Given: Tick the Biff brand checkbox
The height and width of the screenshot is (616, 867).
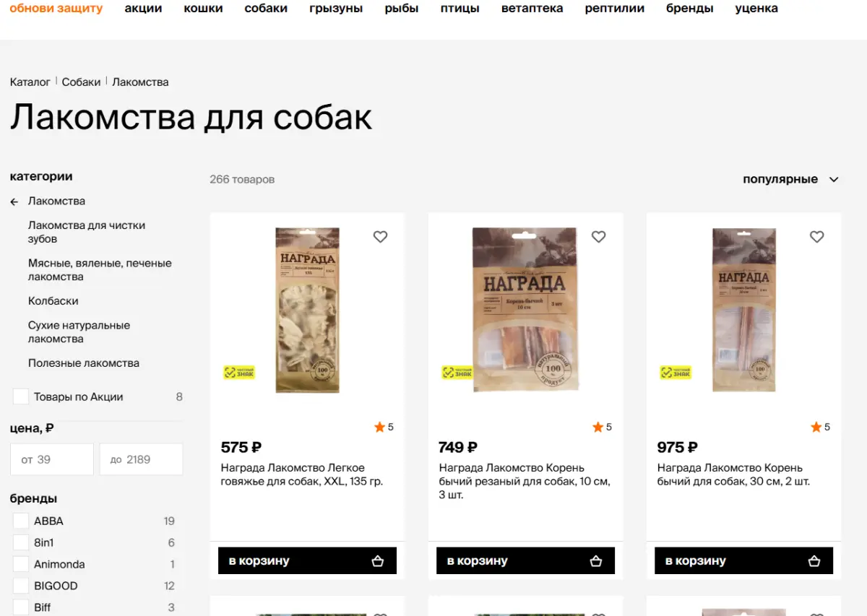Looking at the screenshot, I should 21,607.
